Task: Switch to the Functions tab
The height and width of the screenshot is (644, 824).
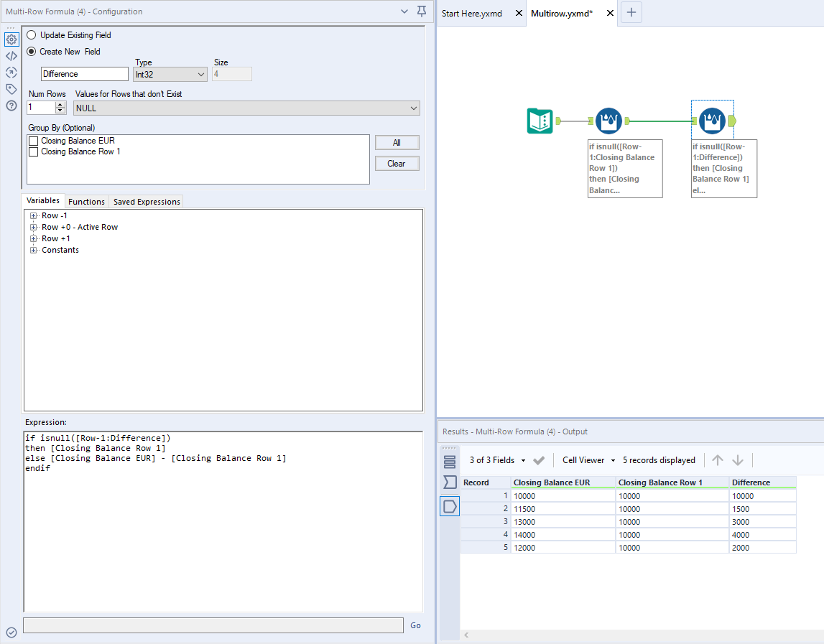Action: point(86,202)
